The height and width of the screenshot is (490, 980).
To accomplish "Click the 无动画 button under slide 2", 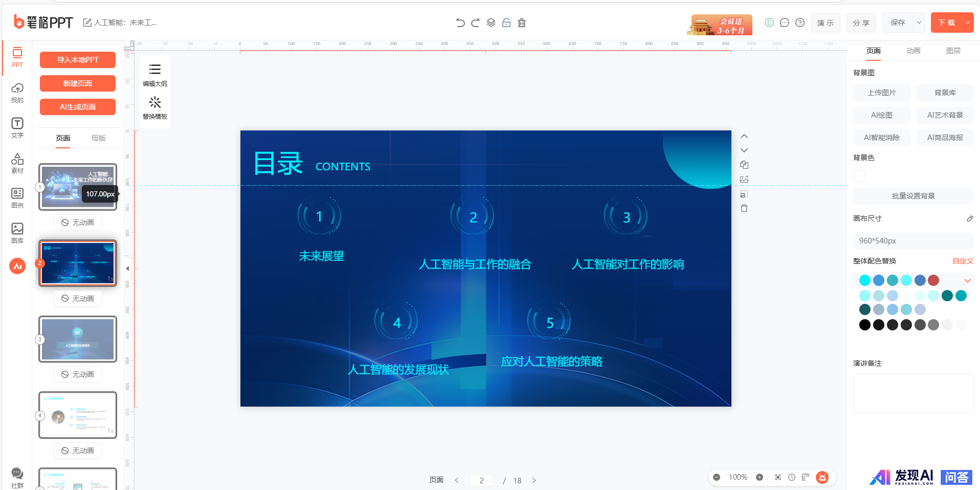I will click(78, 299).
